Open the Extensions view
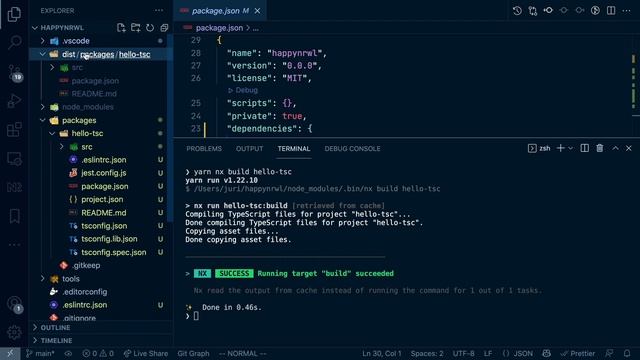The height and width of the screenshot is (360, 640). coord(14,130)
